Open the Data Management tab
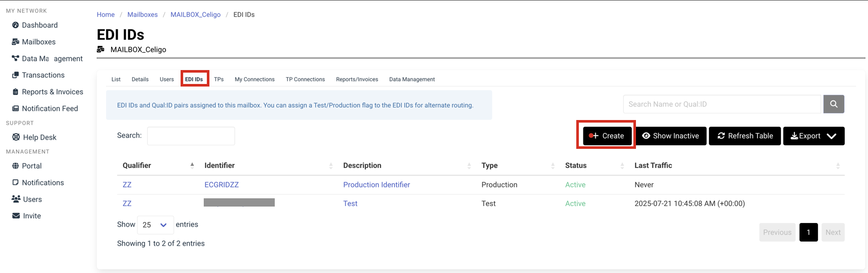This screenshot has width=868, height=273. 412,79
